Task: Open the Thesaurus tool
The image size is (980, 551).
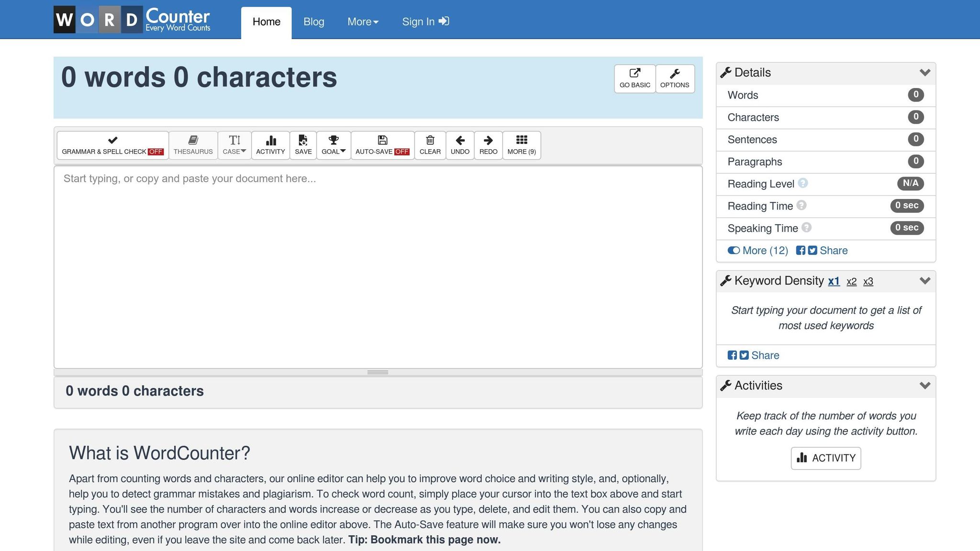Action: click(x=193, y=145)
